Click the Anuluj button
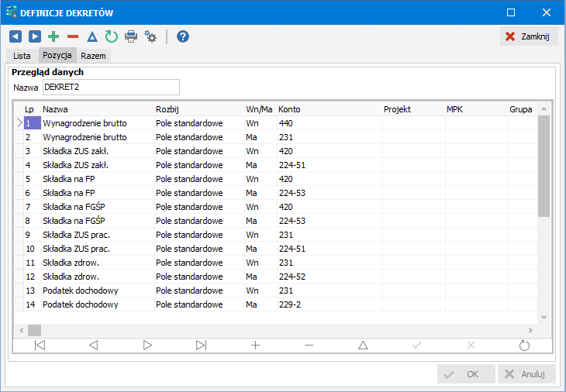Viewport: 566px width, 392px height. [x=526, y=374]
